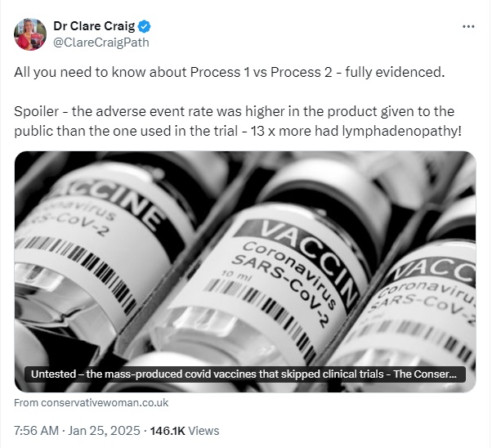This screenshot has height=448, width=492.
Task: Click the center vial's "Coronavirus SARS-CoV-2" label
Action: point(284,278)
